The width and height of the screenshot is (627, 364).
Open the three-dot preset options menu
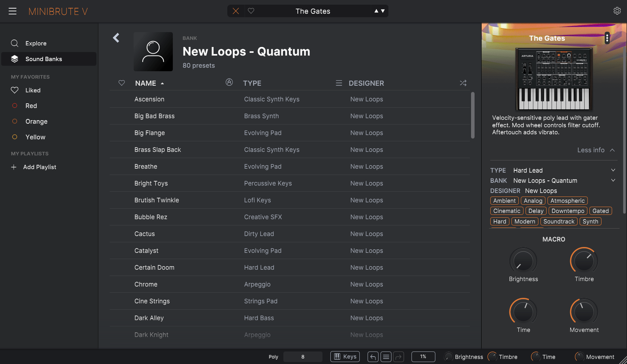coord(607,38)
